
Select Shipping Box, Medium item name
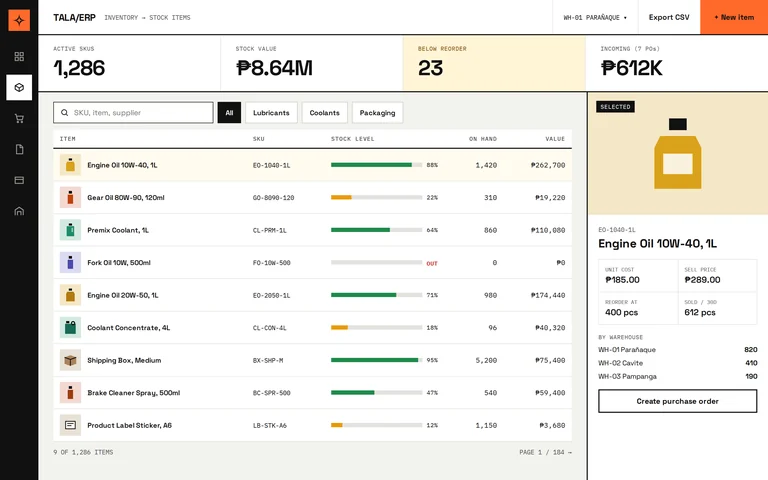click(124, 360)
